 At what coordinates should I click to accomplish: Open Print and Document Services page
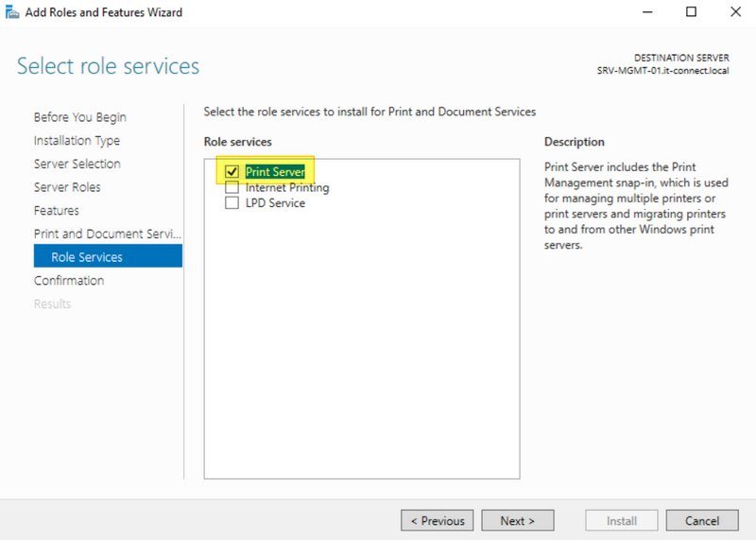[107, 234]
